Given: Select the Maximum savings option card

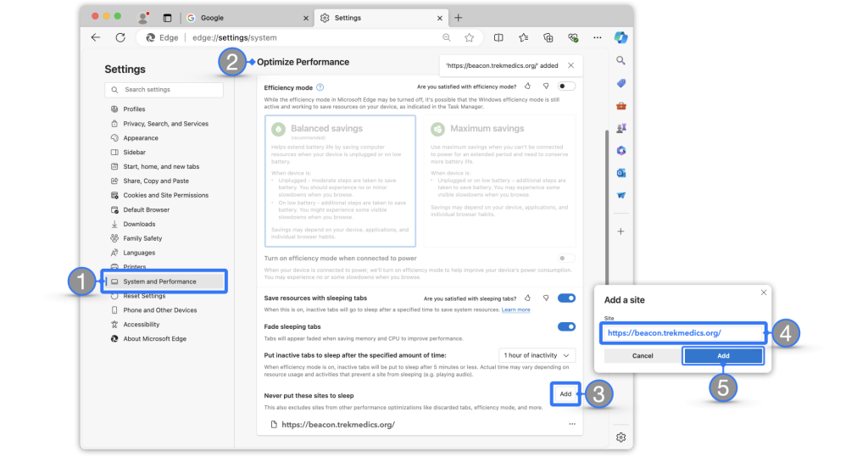Looking at the screenshot, I should click(x=499, y=181).
